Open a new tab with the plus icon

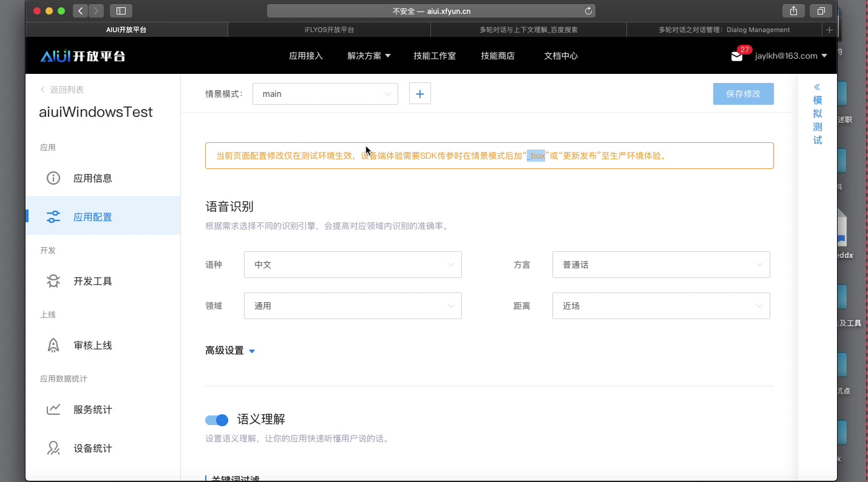[x=829, y=30]
